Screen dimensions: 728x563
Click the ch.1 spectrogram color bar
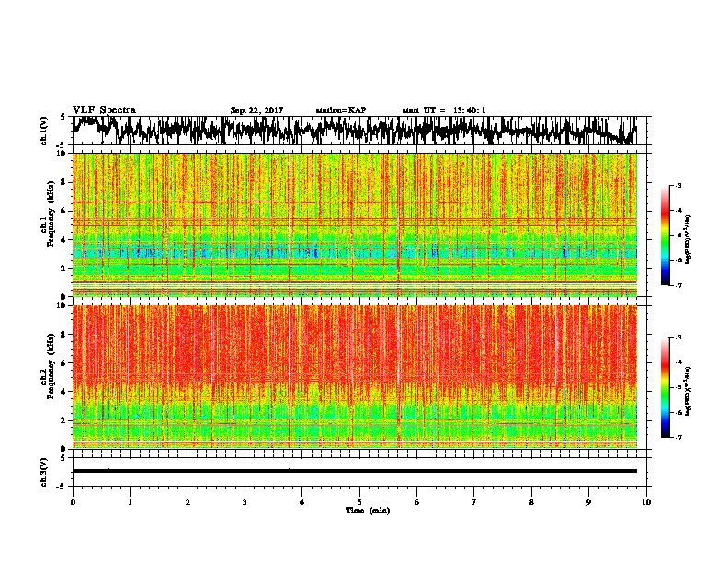665,236
